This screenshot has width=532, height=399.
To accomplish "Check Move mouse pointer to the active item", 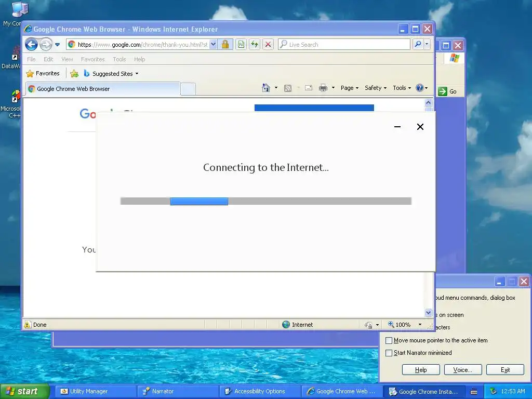I will pos(389,340).
